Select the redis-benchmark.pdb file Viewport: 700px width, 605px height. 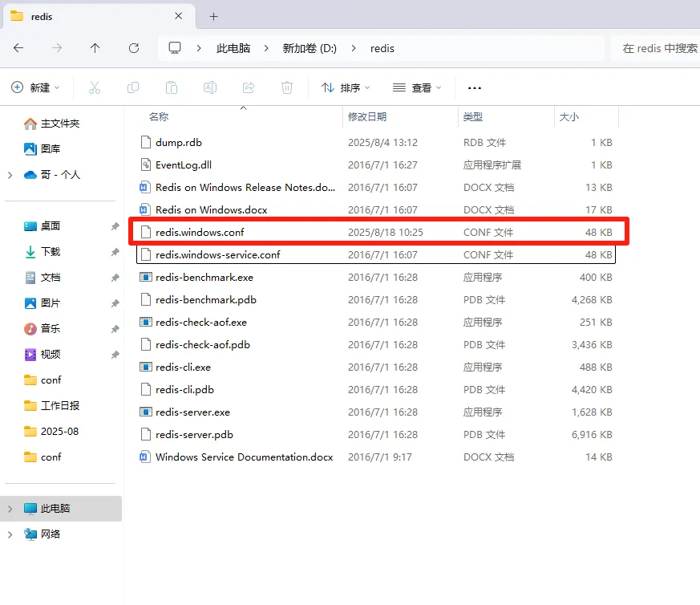[x=376, y=300]
